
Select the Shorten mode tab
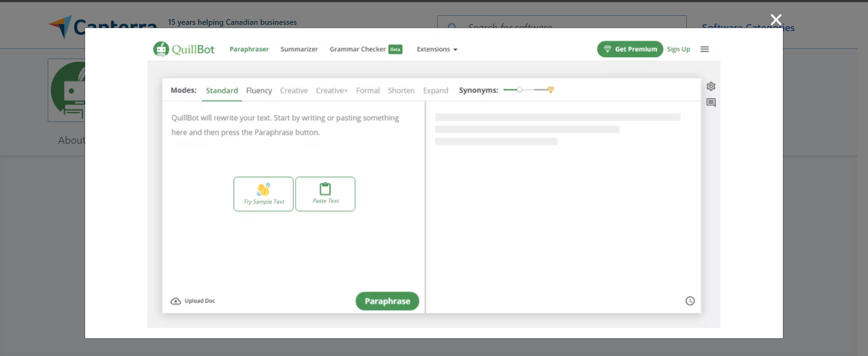(401, 90)
